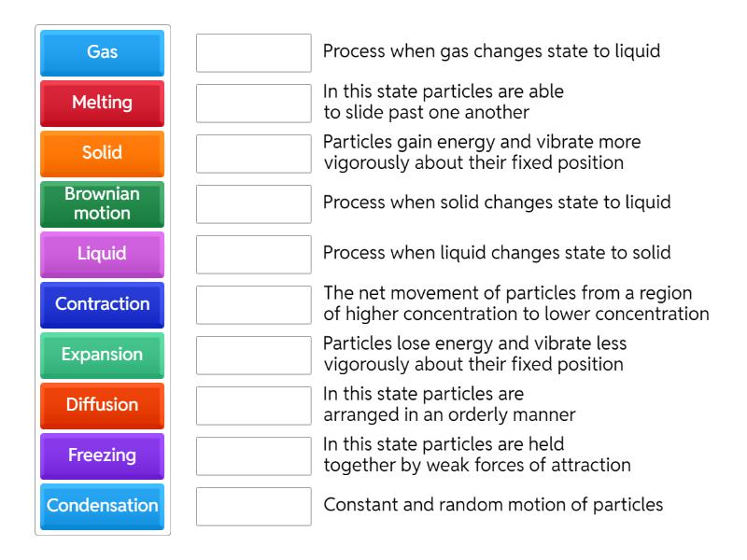Choose answer box for solid to liquid process
The image size is (747, 560).
point(253,203)
